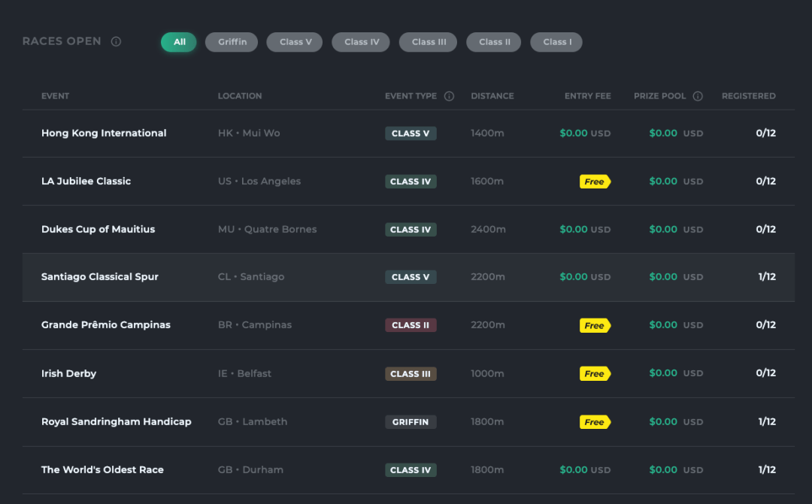Click the Prize Pool info icon

click(x=698, y=96)
